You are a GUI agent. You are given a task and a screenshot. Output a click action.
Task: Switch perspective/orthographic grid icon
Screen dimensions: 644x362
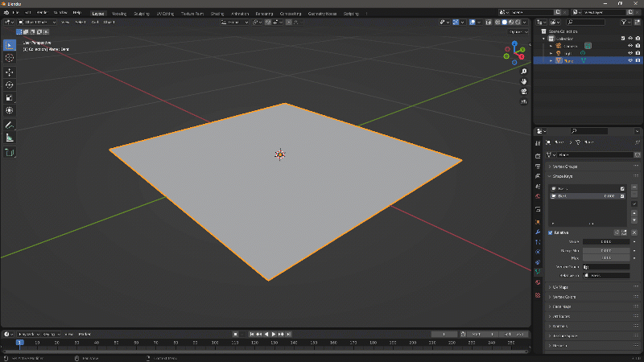(x=524, y=101)
